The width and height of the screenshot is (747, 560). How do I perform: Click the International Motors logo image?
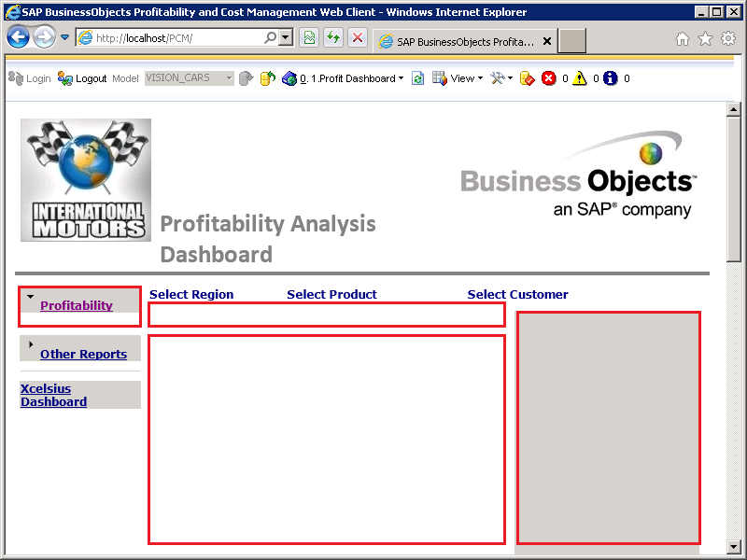tap(86, 180)
